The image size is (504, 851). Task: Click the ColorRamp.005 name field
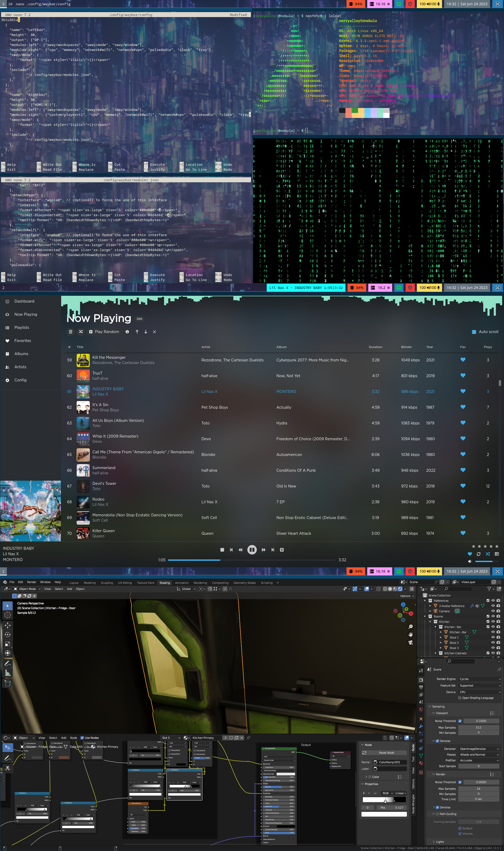(390, 762)
